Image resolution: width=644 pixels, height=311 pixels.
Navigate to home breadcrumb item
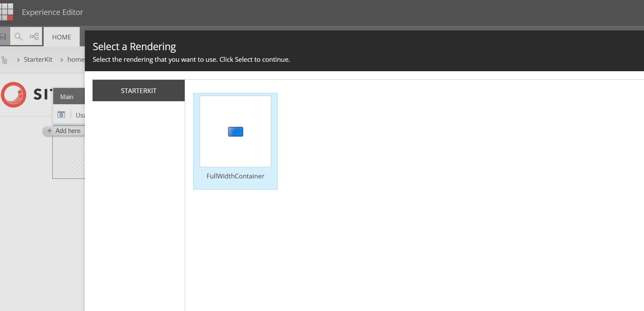(x=75, y=60)
